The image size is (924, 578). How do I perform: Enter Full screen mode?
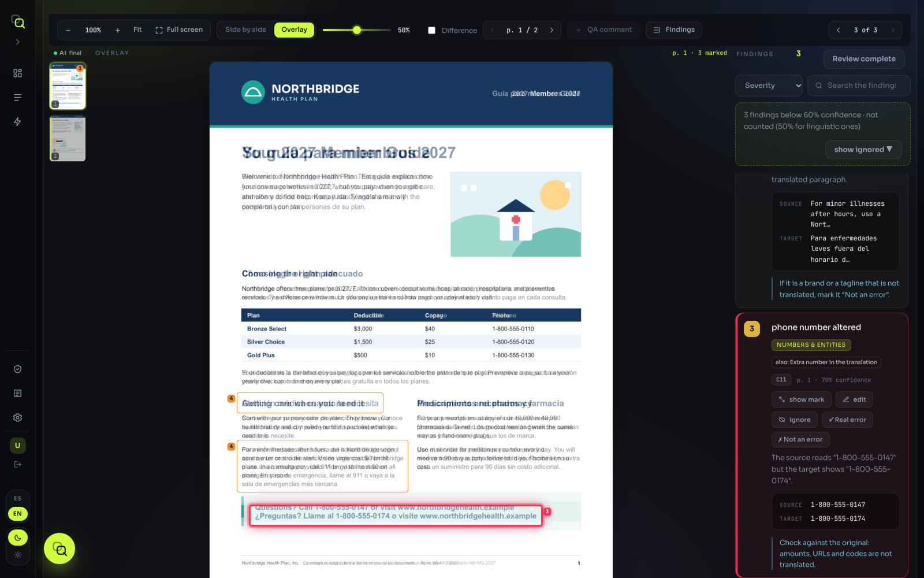[179, 29]
